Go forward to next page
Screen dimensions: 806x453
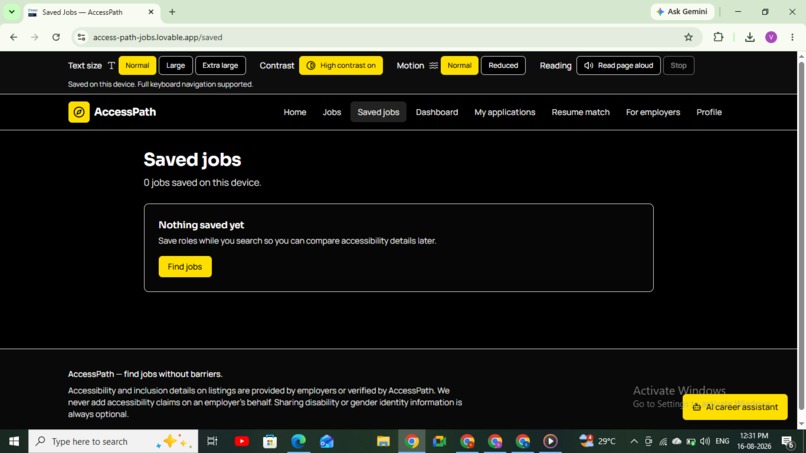click(x=34, y=37)
